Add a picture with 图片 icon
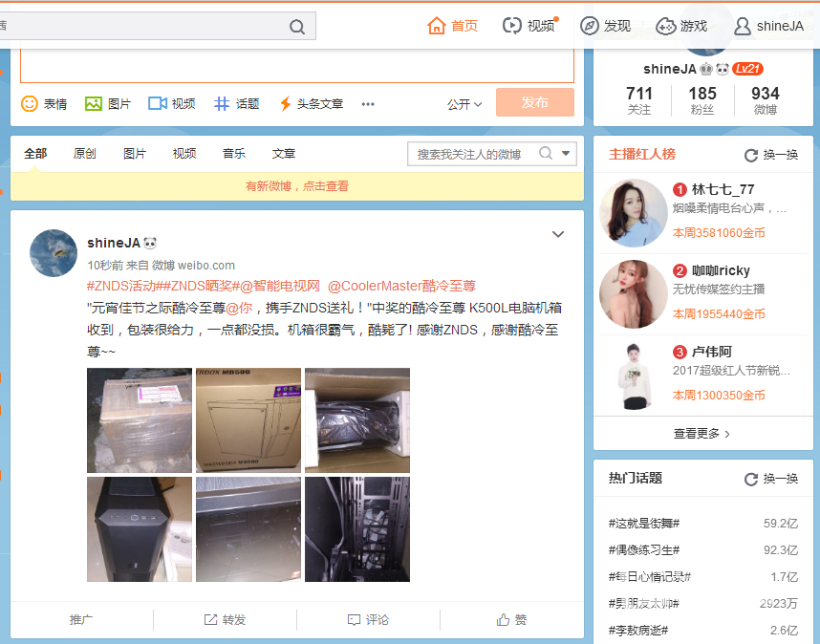Screen dimensions: 820x644 (x=94, y=103)
